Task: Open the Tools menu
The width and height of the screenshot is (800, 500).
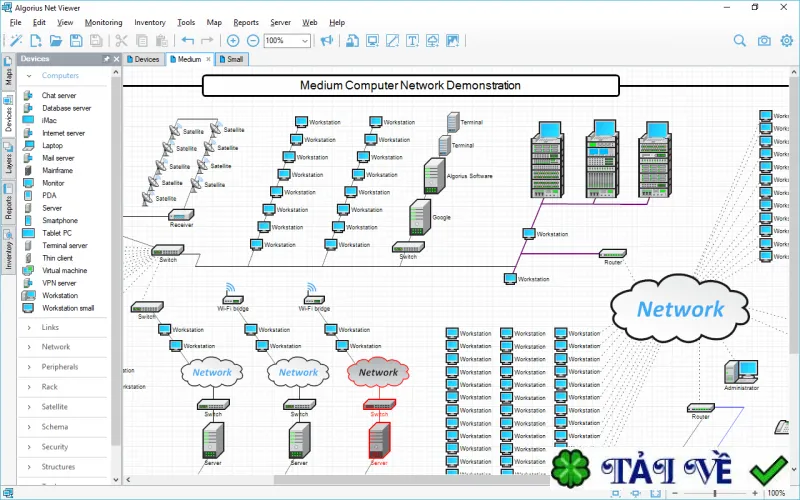Action: point(186,22)
